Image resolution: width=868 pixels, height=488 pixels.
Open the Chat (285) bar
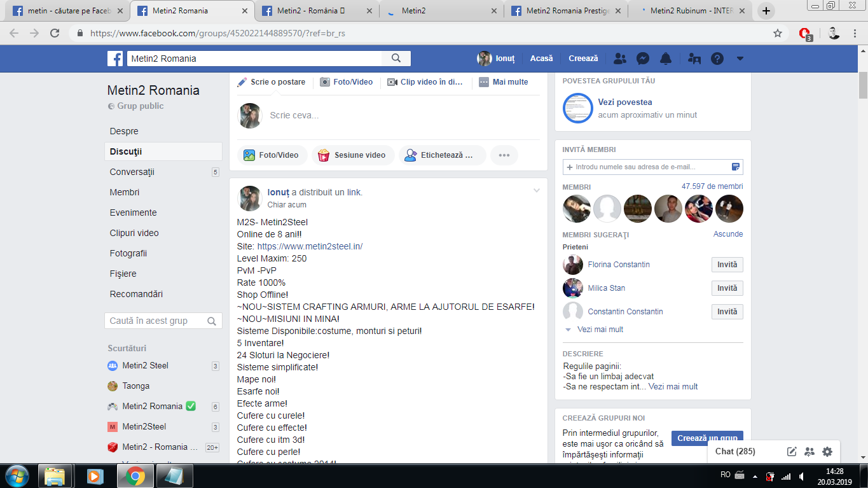[x=735, y=452]
